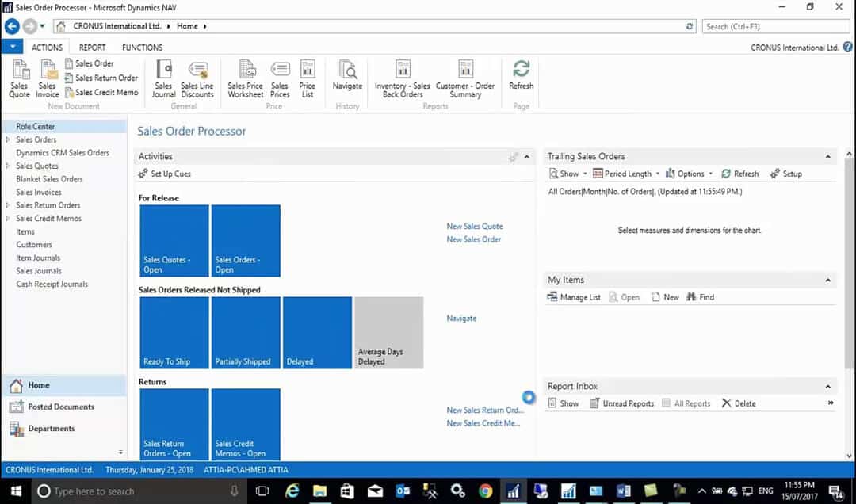Switch to the FUNCTIONS ribbon tab
The image size is (856, 504).
(x=142, y=48)
